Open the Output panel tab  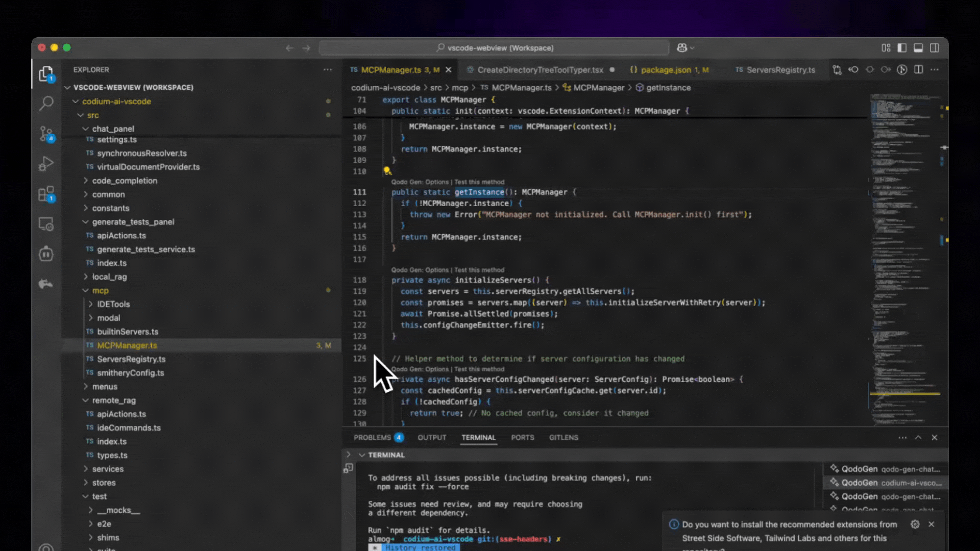(432, 438)
